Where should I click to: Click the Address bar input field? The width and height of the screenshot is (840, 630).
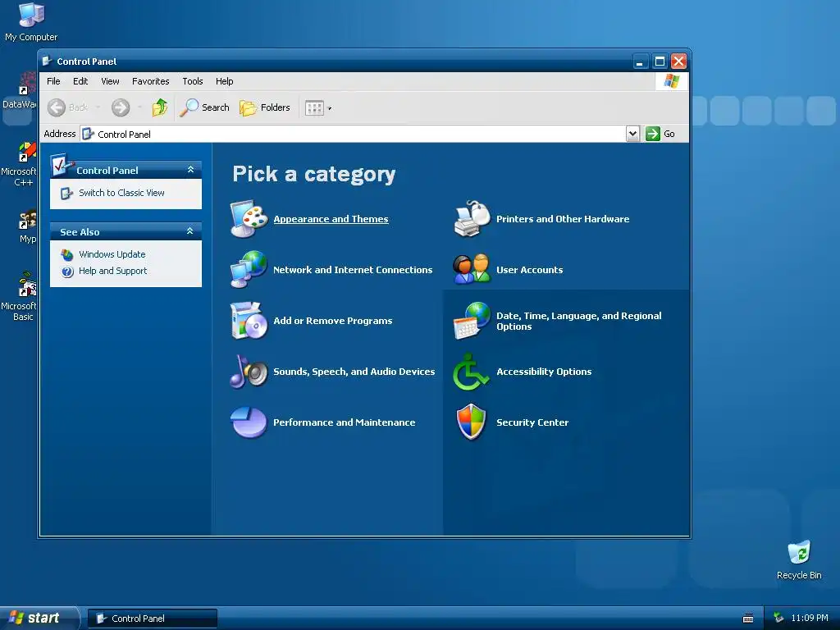tap(354, 134)
